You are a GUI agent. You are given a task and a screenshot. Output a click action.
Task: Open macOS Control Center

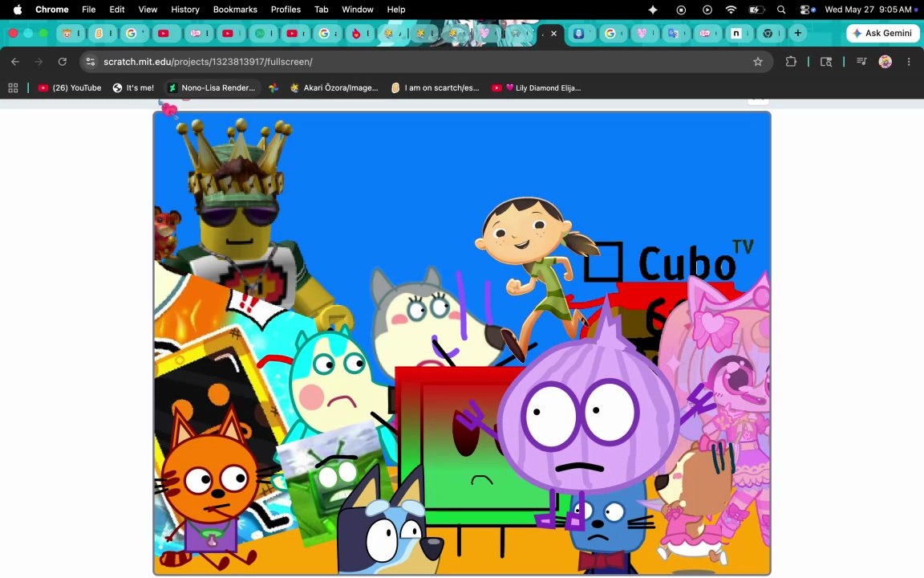[807, 10]
